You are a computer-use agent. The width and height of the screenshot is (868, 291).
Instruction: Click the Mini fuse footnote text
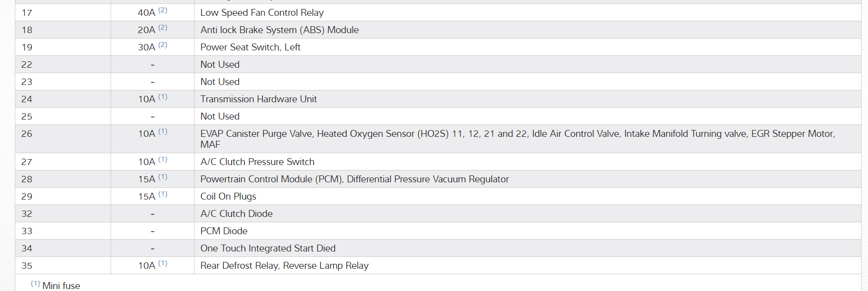click(x=61, y=286)
